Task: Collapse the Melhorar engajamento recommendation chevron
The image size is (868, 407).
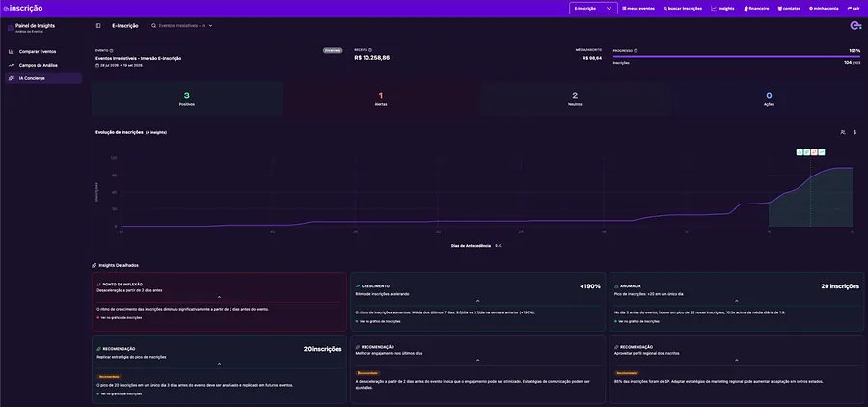Action: [x=477, y=360]
